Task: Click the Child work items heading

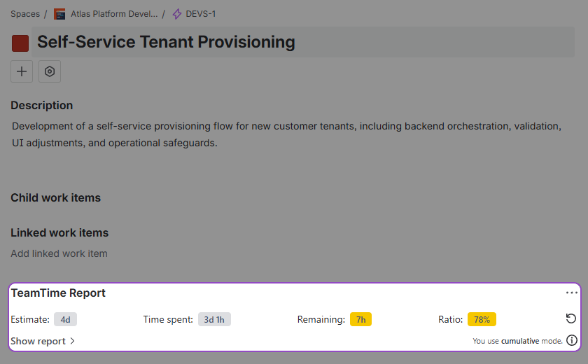Action: (56, 198)
